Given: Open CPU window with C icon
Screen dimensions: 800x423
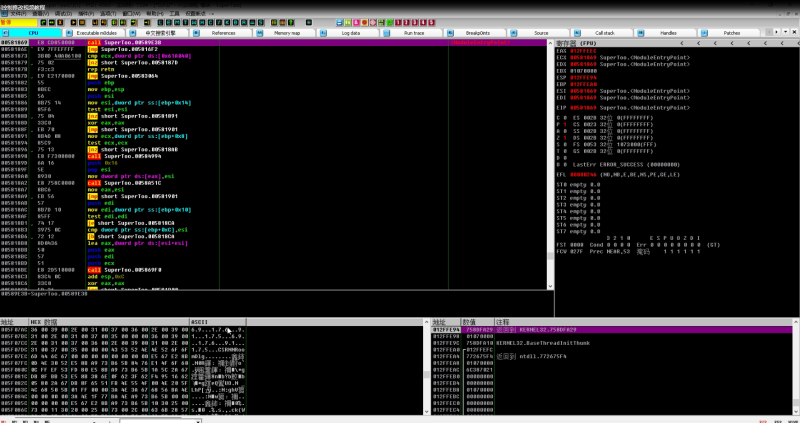Looking at the screenshot, I should coord(210,22).
